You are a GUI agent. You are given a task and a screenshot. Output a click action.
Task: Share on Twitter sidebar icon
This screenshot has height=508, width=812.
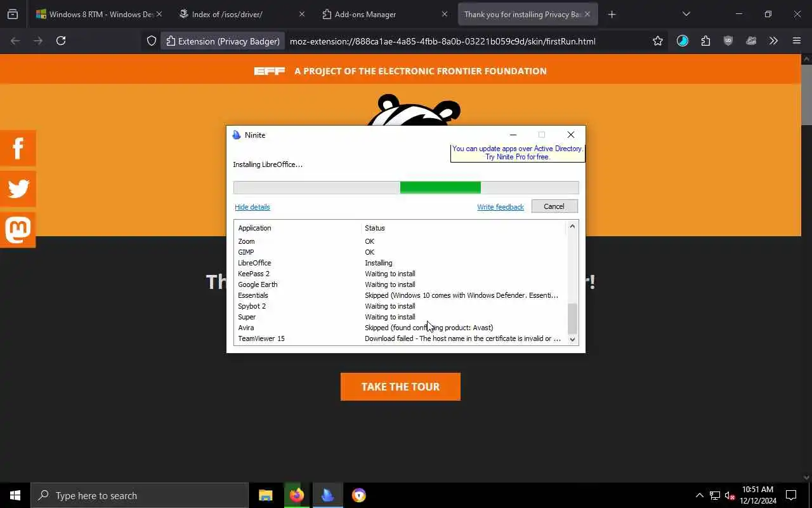(18, 189)
